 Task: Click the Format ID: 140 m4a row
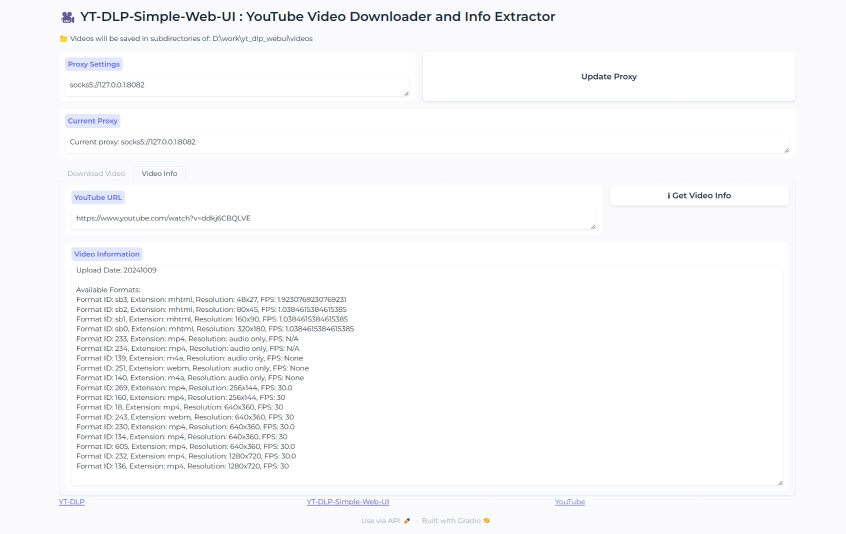190,378
